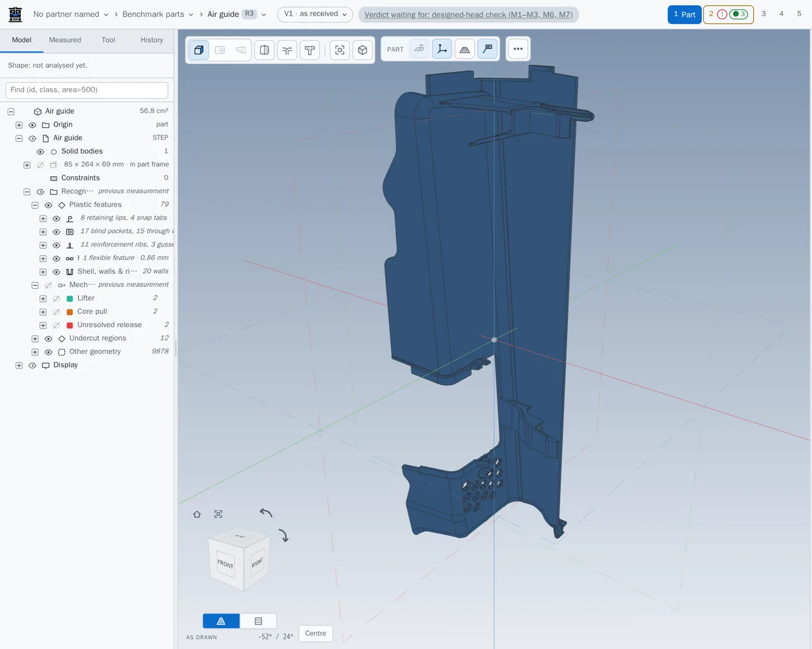Rotate view clockwise with downward curved arrow
This screenshot has width=812, height=649.
pyautogui.click(x=283, y=535)
